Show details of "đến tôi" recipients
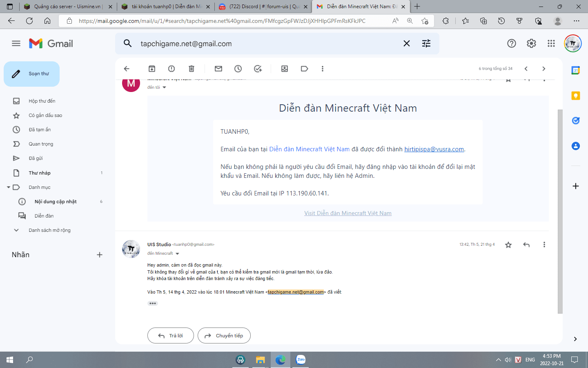 pos(164,88)
